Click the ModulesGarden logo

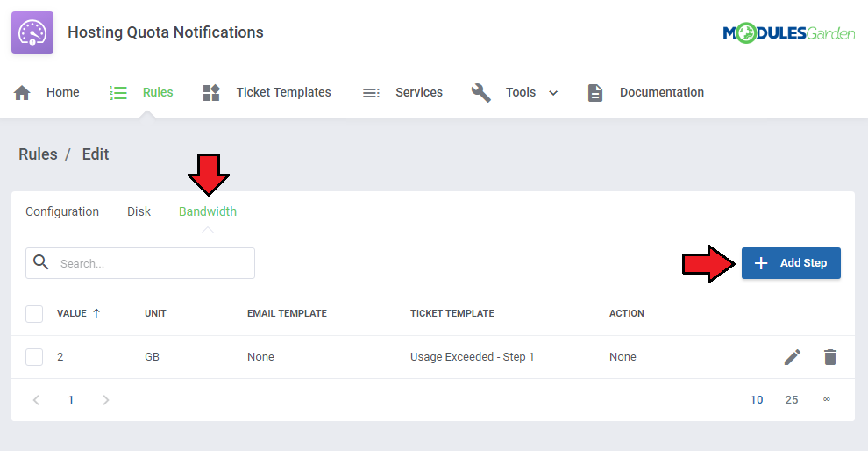click(789, 33)
